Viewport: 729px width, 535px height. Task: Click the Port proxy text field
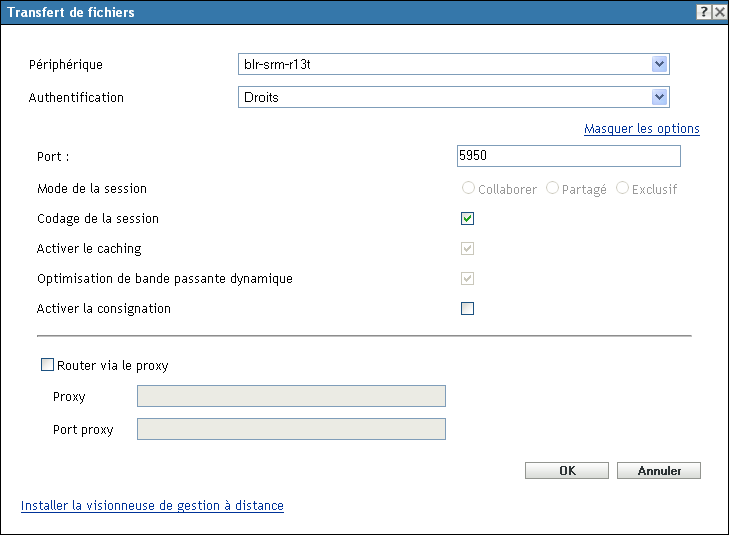tap(291, 430)
